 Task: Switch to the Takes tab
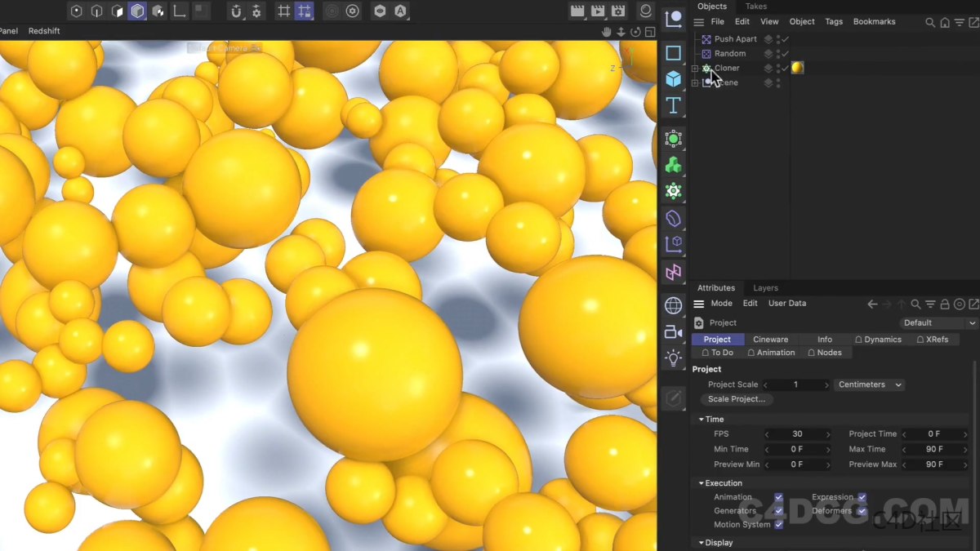[755, 7]
